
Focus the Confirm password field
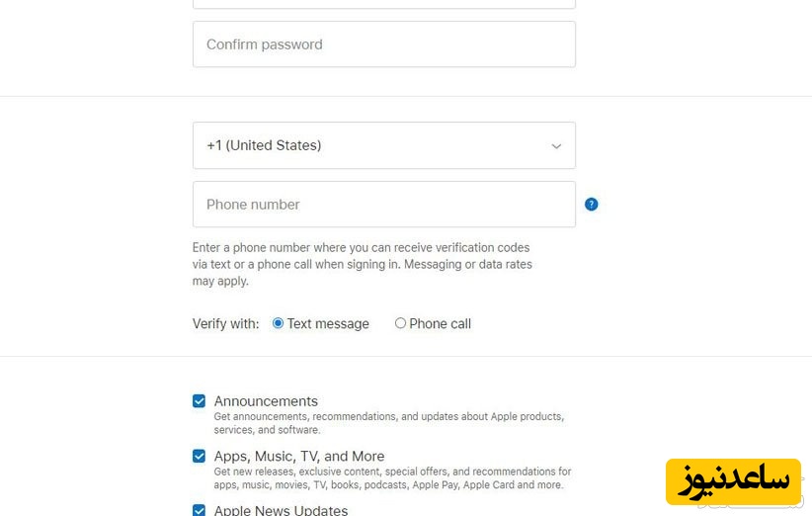tap(383, 44)
